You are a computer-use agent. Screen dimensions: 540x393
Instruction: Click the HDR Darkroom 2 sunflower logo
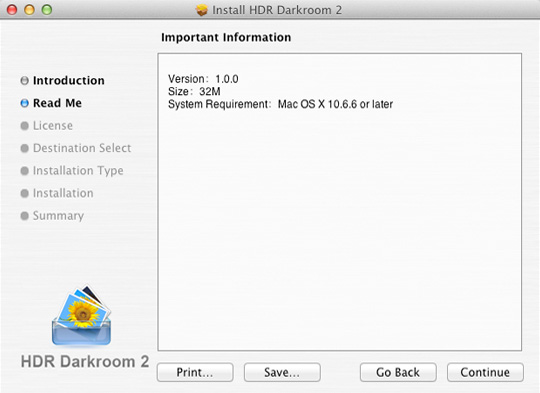81,315
